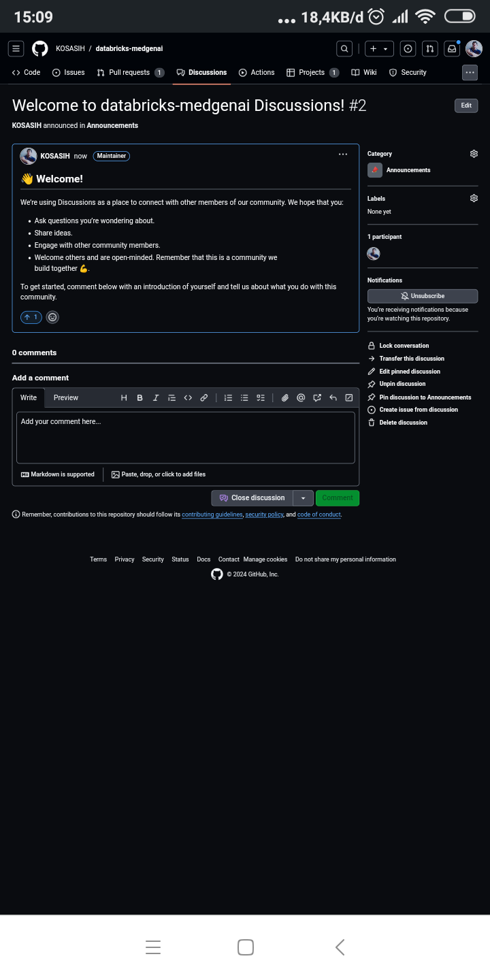Apply italic formatting in comment toolbar
The width and height of the screenshot is (490, 980).
[x=156, y=398]
